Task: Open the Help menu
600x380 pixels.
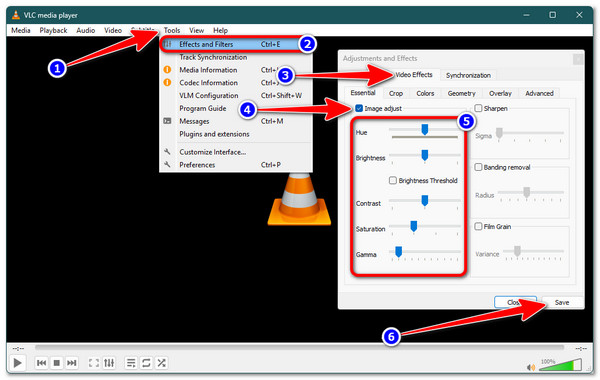Action: click(220, 30)
